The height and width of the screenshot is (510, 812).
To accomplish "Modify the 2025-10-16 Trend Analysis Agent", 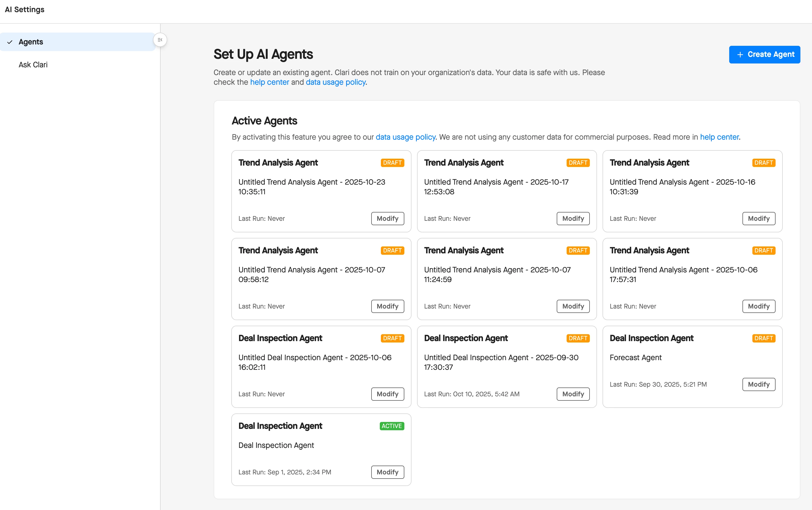I will point(758,218).
